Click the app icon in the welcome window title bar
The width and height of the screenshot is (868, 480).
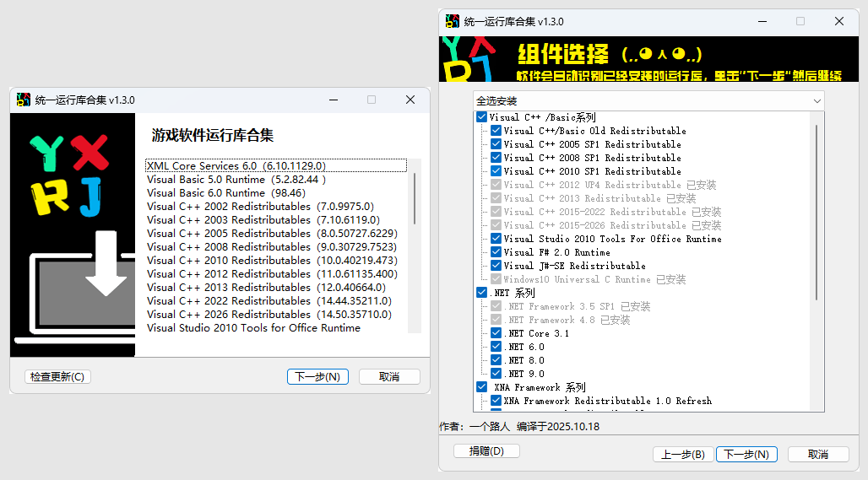pos(23,100)
